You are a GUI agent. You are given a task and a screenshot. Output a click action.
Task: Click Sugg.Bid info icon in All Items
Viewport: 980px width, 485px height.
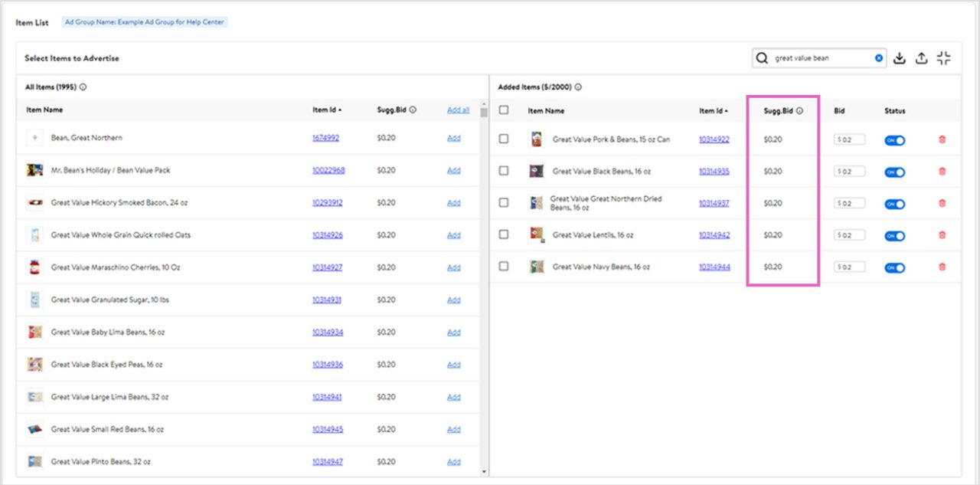coord(413,110)
